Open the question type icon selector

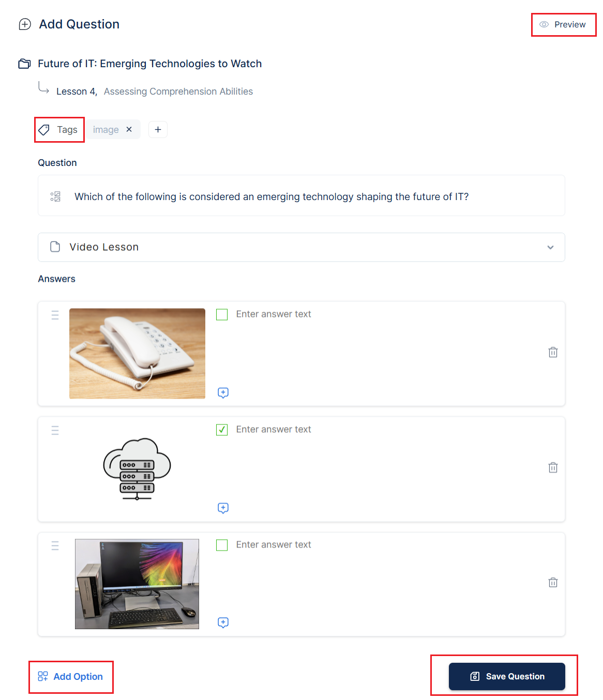click(55, 196)
